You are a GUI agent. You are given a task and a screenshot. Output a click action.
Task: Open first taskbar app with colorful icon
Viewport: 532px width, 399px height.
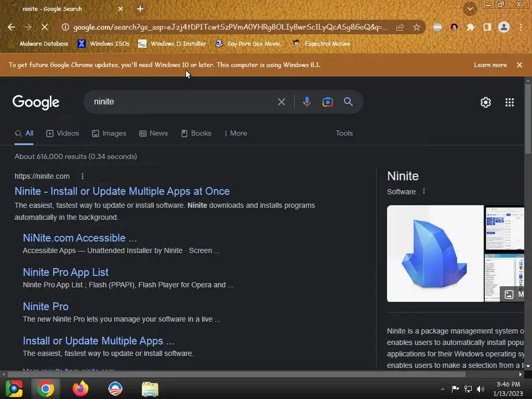tap(14, 389)
